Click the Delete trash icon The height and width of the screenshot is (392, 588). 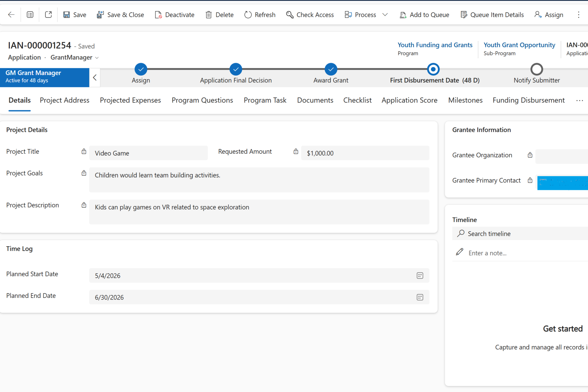pyautogui.click(x=209, y=15)
